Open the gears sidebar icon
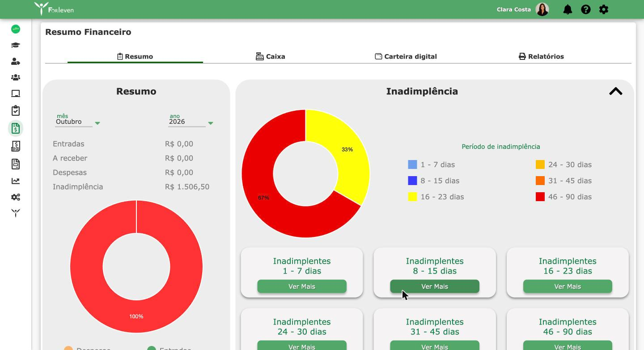 pyautogui.click(x=16, y=197)
